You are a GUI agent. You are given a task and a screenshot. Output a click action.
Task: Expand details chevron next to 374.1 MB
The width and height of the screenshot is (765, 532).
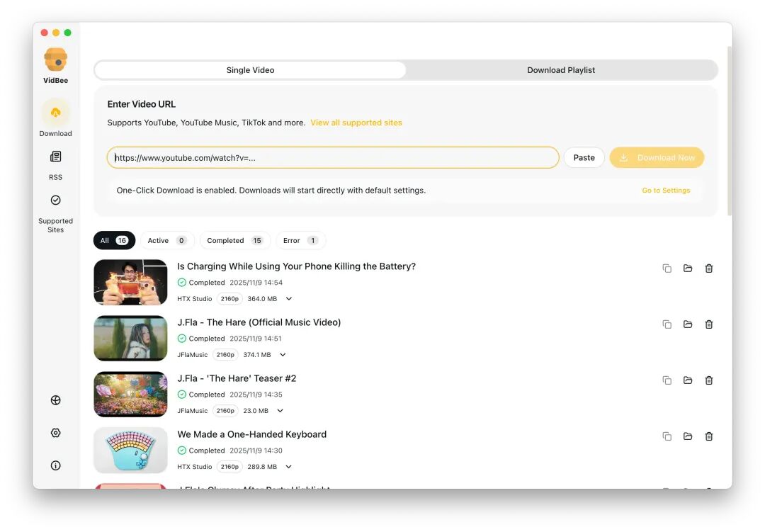(283, 355)
